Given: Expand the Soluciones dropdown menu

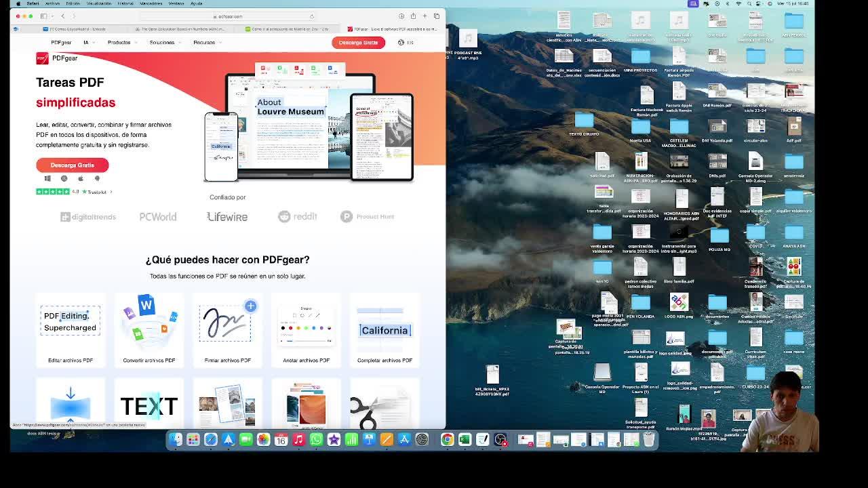Looking at the screenshot, I should coord(165,42).
